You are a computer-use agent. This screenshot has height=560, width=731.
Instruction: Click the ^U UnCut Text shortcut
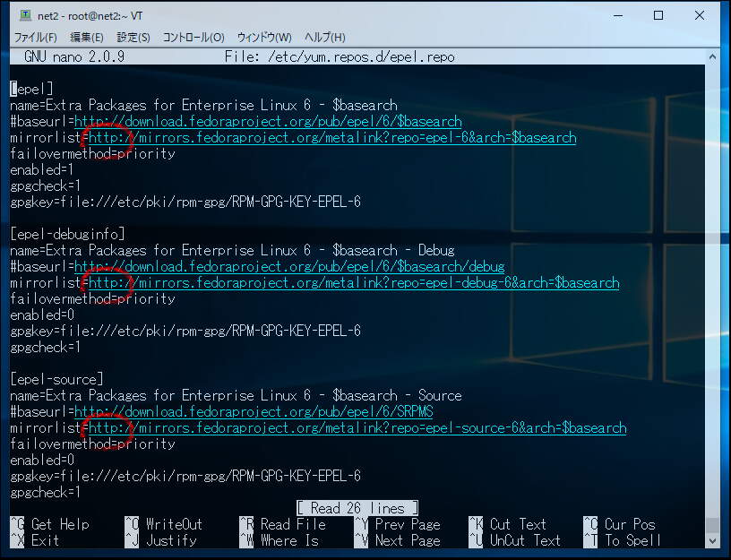click(x=515, y=540)
